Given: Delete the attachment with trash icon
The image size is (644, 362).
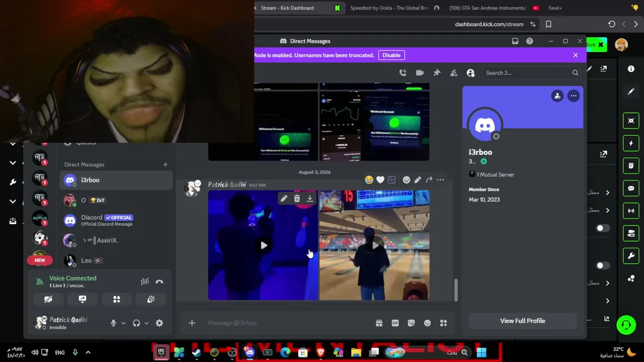Looking at the screenshot, I should [x=297, y=199].
